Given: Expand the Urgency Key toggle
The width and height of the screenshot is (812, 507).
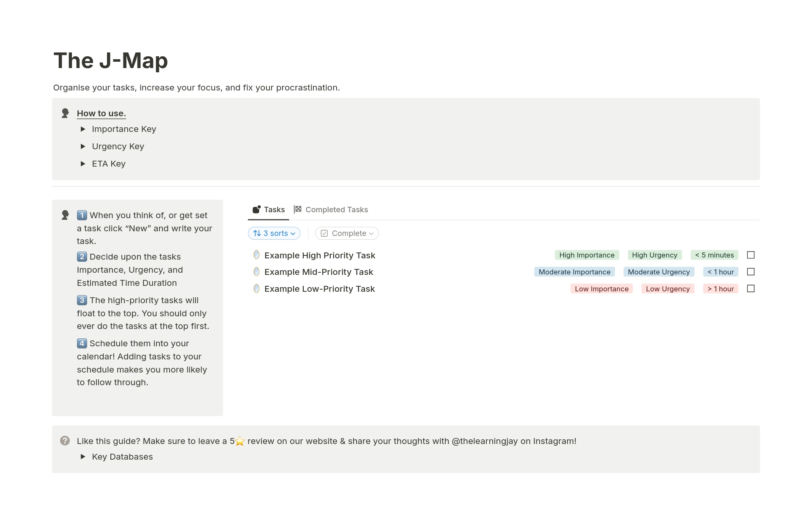Looking at the screenshot, I should [x=83, y=146].
